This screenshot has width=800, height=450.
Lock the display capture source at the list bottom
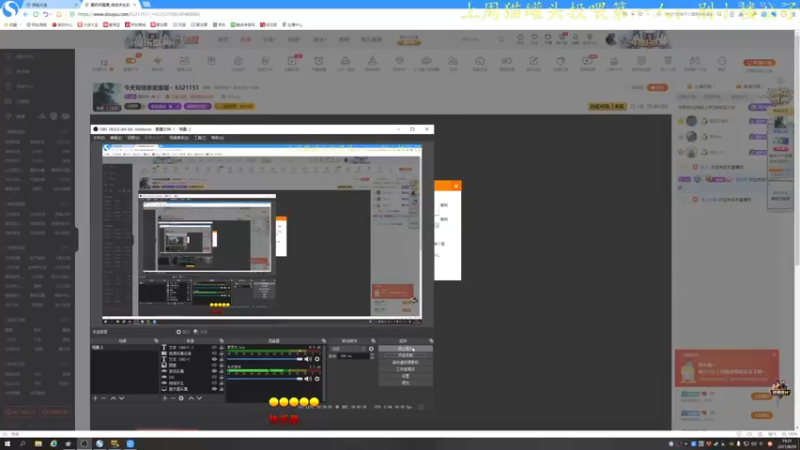tap(221, 389)
